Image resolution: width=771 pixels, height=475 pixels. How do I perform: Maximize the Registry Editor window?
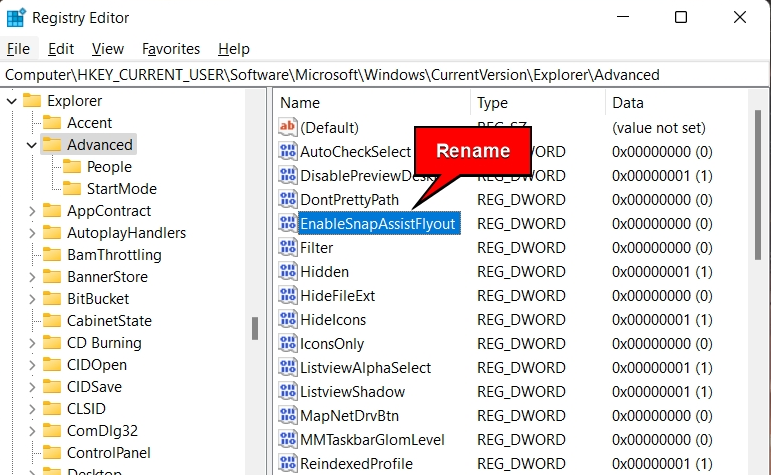pyautogui.click(x=681, y=17)
